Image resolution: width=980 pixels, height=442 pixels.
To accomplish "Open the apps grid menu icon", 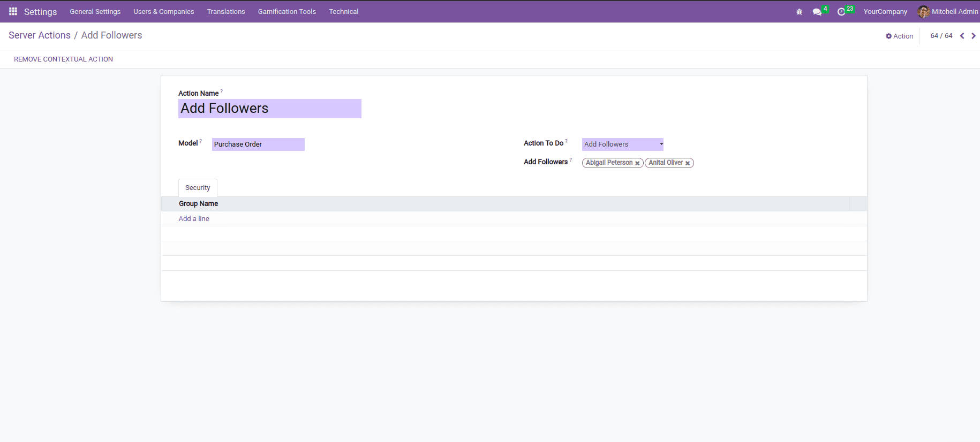I will [13, 11].
